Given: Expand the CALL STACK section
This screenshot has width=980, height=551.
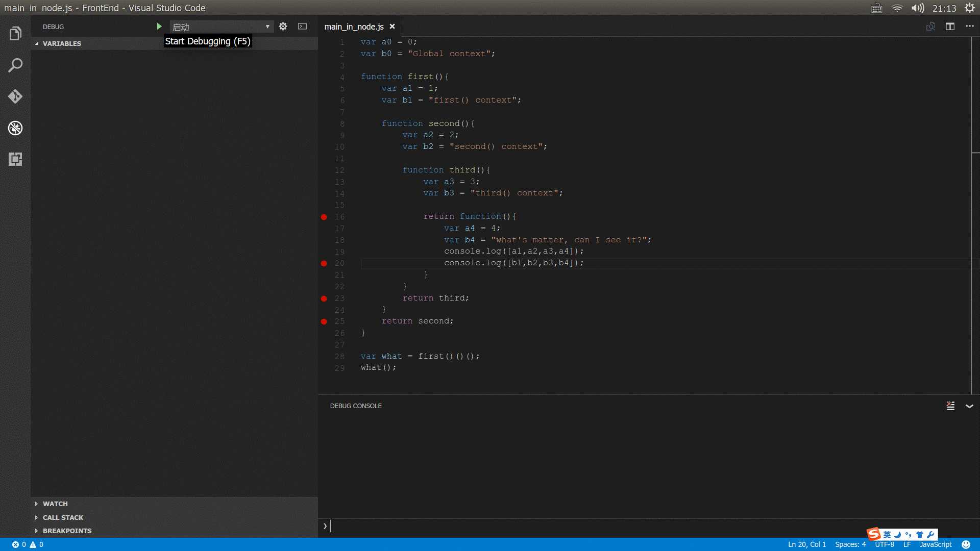Looking at the screenshot, I should click(x=174, y=517).
